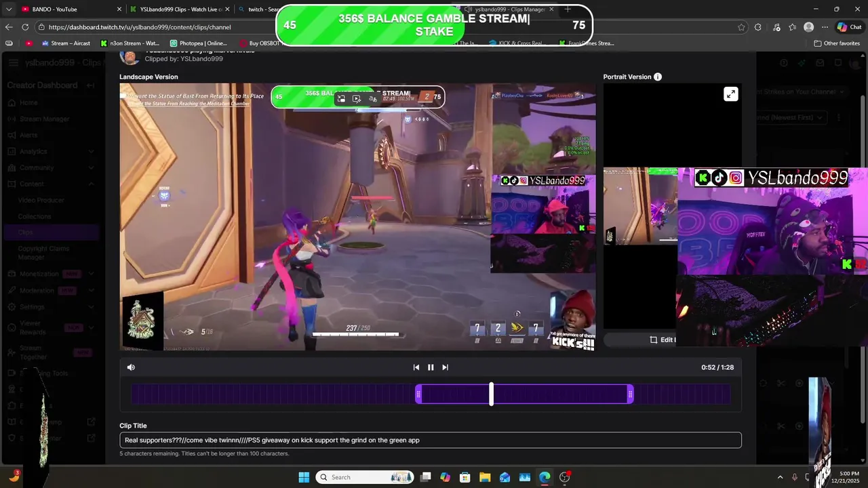868x488 pixels.
Task: Open the Settings and more menu
Action: tap(825, 27)
